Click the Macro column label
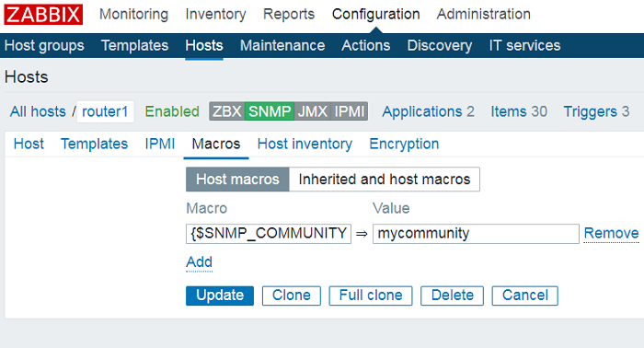Image resolution: width=644 pixels, height=348 pixels. (207, 208)
